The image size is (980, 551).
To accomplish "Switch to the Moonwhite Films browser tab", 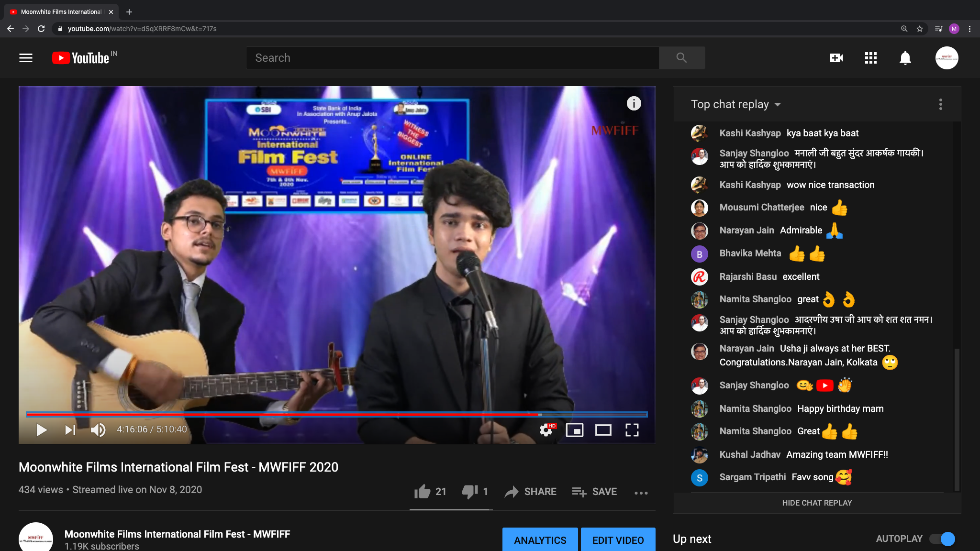I will point(61,12).
